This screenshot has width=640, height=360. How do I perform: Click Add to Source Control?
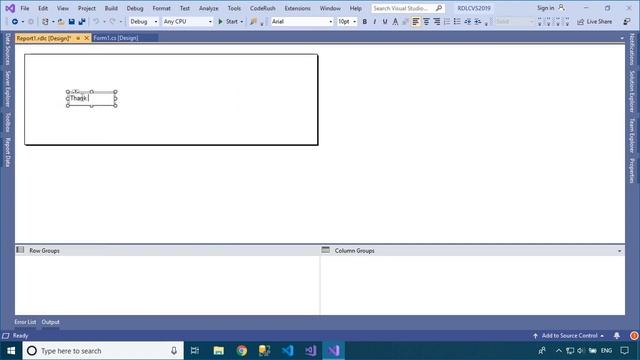[x=569, y=336]
